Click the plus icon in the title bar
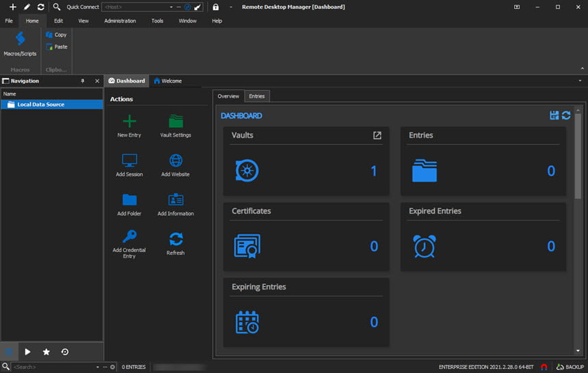 (x=13, y=7)
